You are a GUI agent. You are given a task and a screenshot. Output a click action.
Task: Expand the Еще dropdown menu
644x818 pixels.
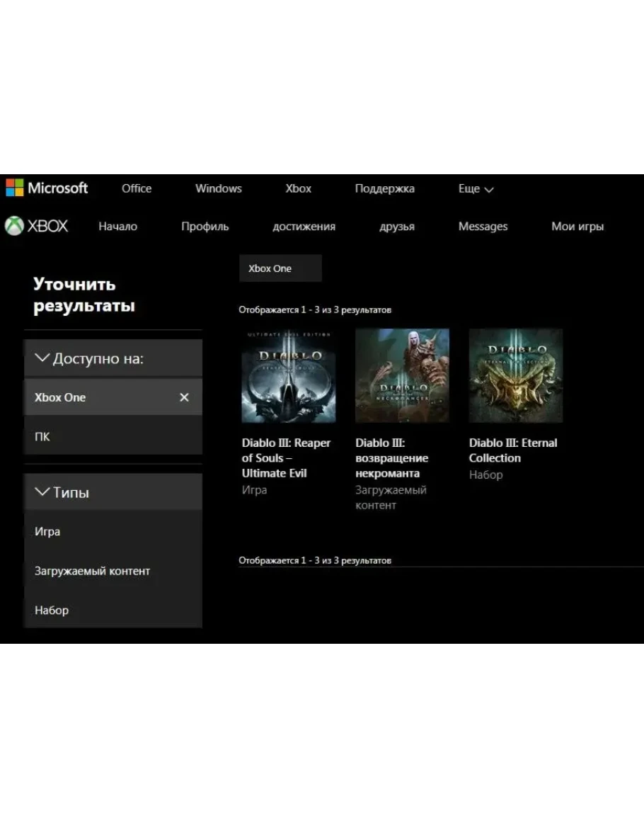(x=476, y=189)
